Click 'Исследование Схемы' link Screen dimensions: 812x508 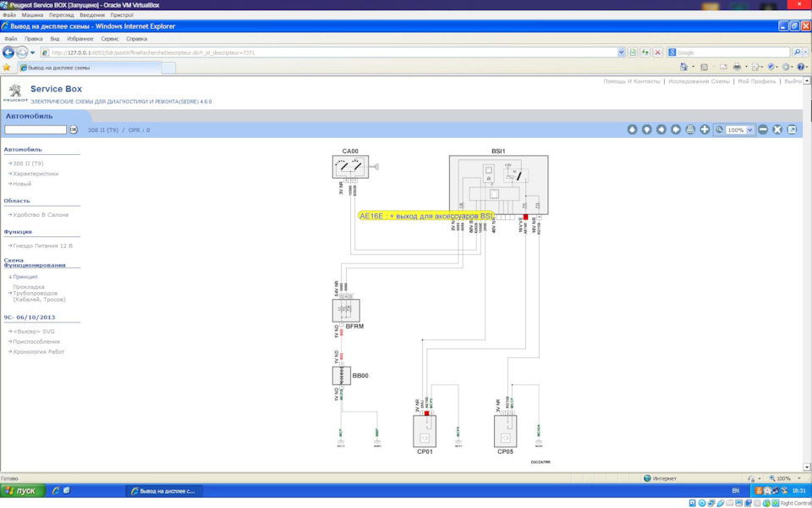click(699, 81)
